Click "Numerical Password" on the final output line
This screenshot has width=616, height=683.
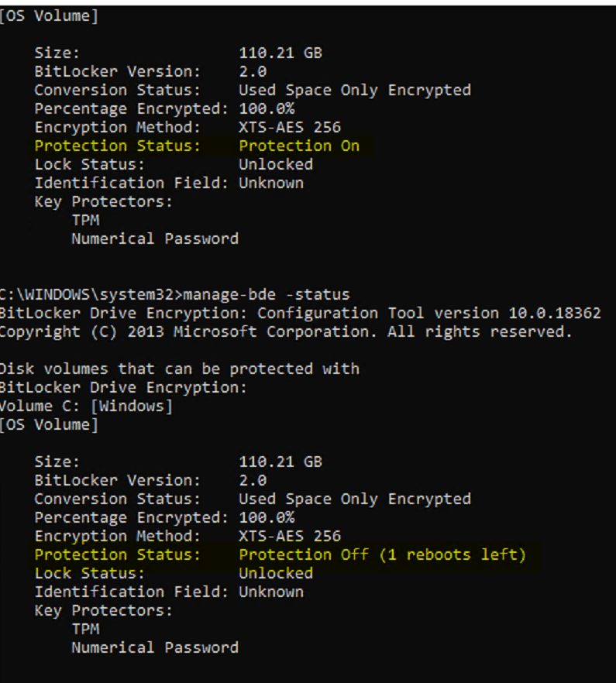coord(155,647)
